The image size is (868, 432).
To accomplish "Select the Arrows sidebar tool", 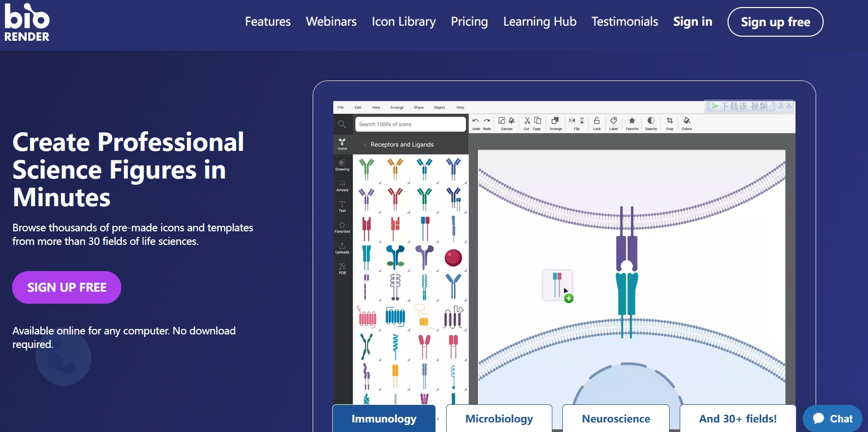I will 342,186.
